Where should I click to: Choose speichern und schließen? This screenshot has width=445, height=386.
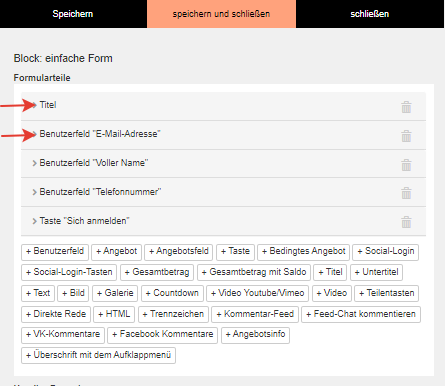221,14
